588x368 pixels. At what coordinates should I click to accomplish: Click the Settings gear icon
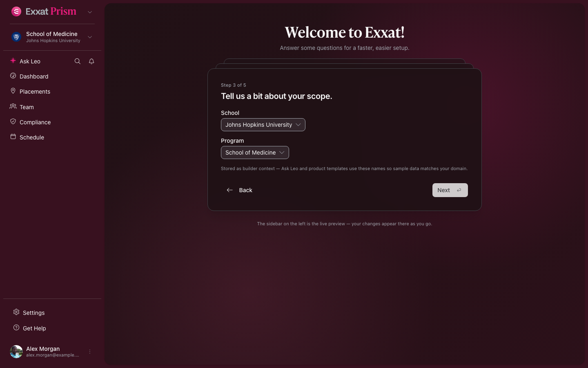16,312
